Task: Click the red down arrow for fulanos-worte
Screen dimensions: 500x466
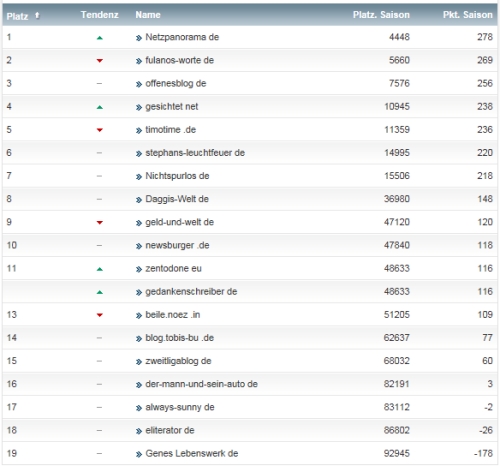Action: click(x=99, y=61)
